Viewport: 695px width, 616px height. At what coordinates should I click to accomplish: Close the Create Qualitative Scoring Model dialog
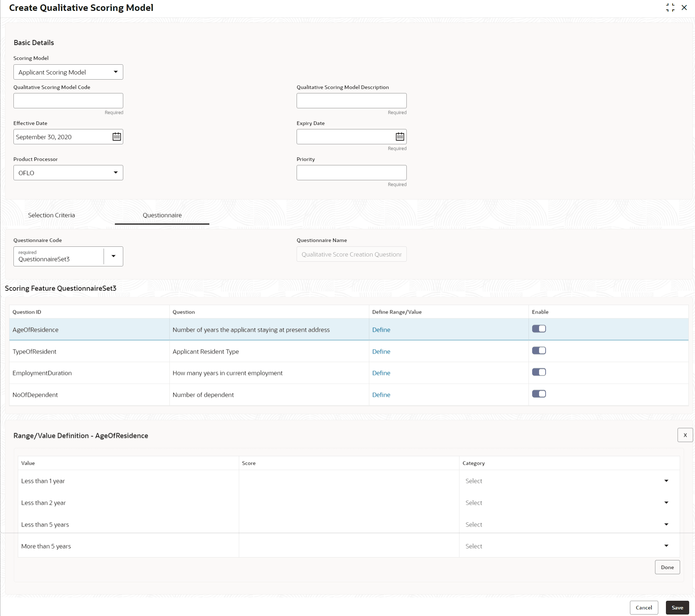[684, 8]
